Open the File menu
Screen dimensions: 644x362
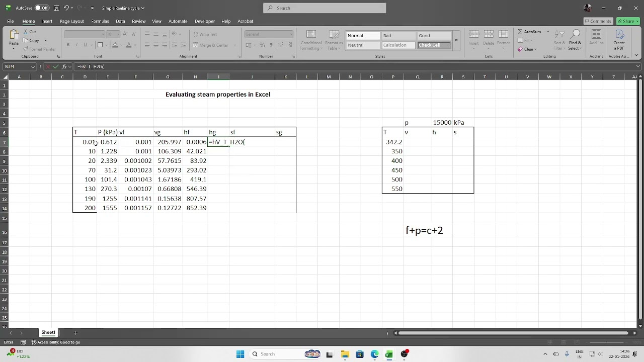coord(10,21)
